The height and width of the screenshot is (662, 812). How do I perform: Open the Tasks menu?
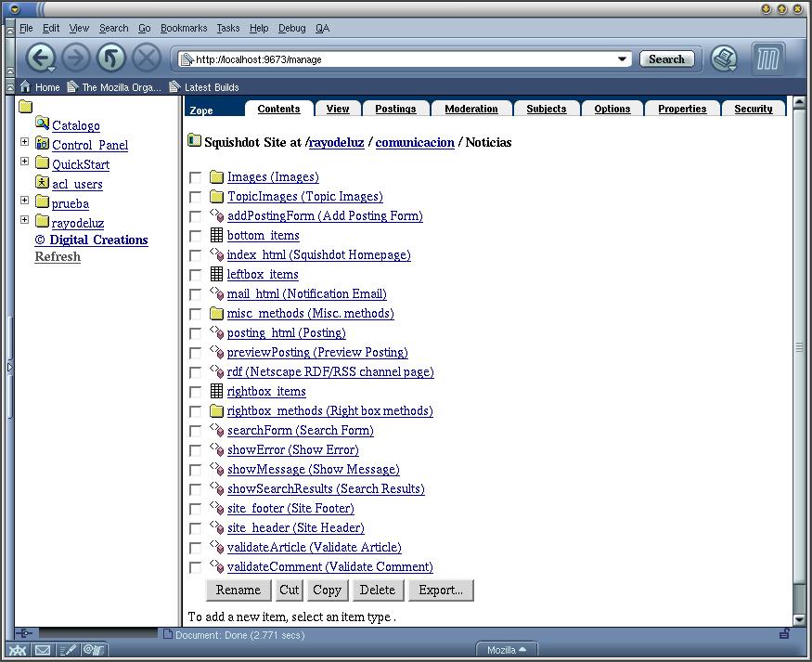tap(228, 28)
